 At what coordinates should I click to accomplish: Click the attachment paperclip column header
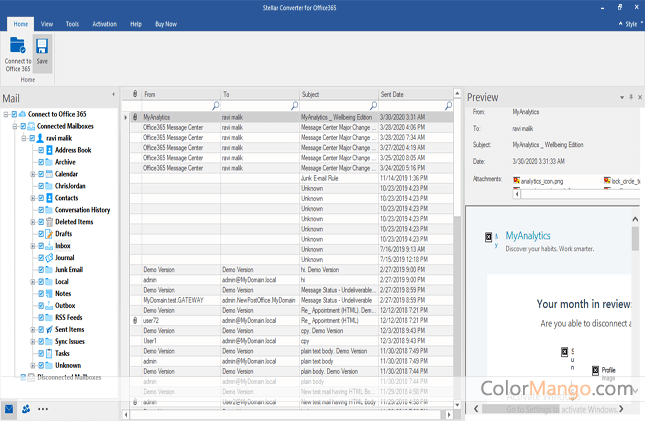pyautogui.click(x=135, y=94)
